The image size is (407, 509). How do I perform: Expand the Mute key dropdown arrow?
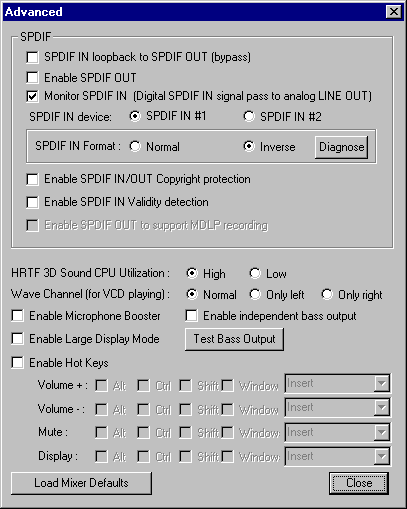(x=382, y=433)
